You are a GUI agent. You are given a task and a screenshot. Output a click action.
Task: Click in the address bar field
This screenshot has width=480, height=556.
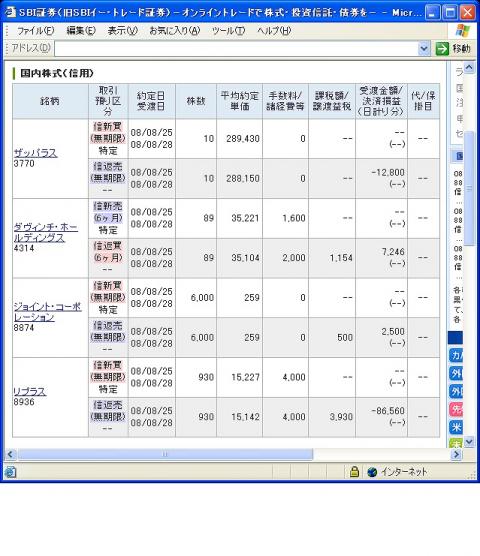pyautogui.click(x=237, y=49)
